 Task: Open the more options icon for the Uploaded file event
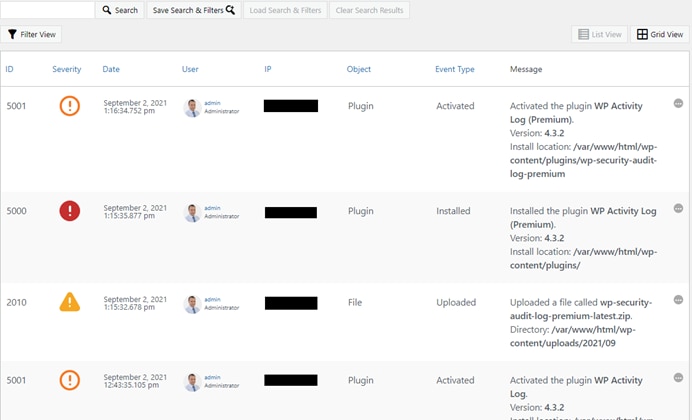pos(678,299)
